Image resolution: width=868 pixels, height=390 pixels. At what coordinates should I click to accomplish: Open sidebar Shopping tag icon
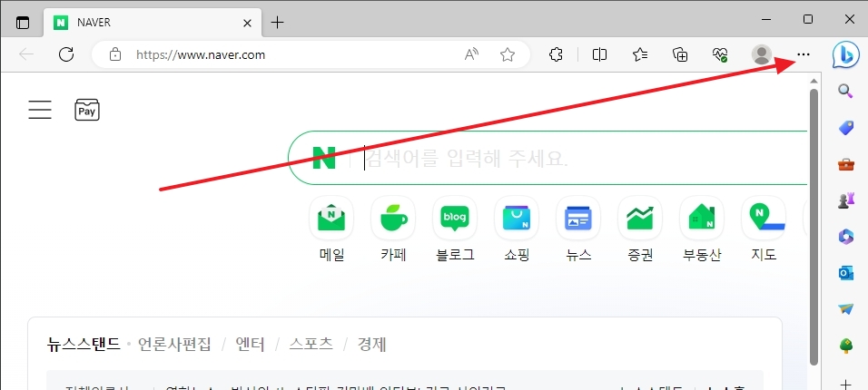pos(846,128)
